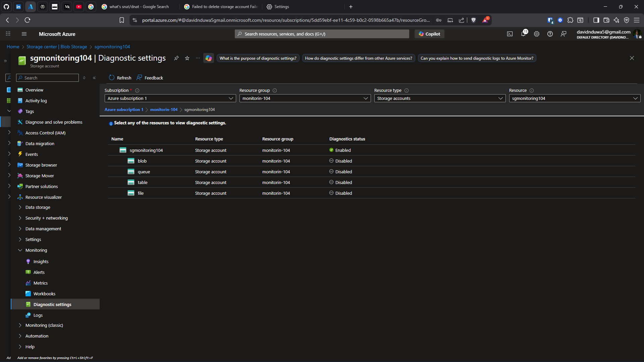Add page to favorites with star icon
Viewport: 644px width, 362px height.
point(187,58)
